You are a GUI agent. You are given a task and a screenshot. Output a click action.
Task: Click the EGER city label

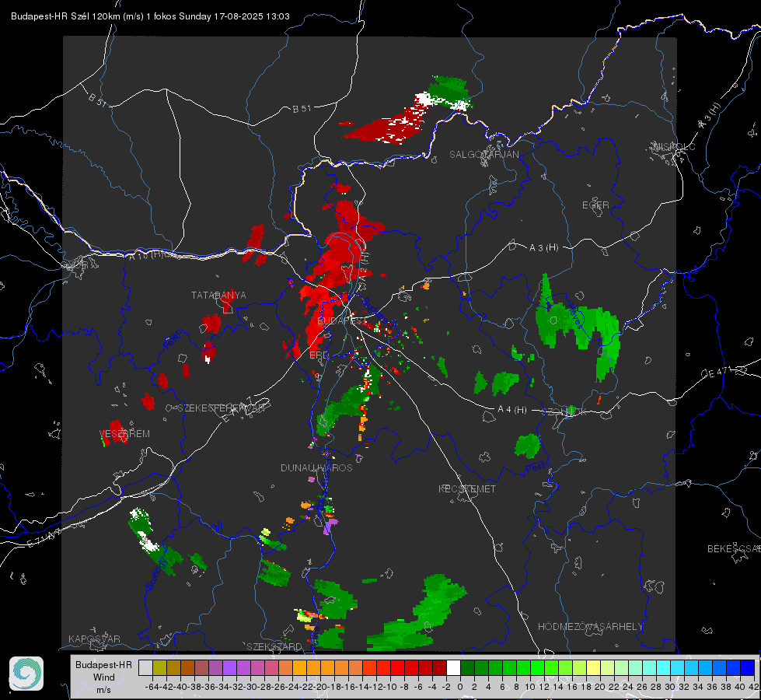click(595, 205)
